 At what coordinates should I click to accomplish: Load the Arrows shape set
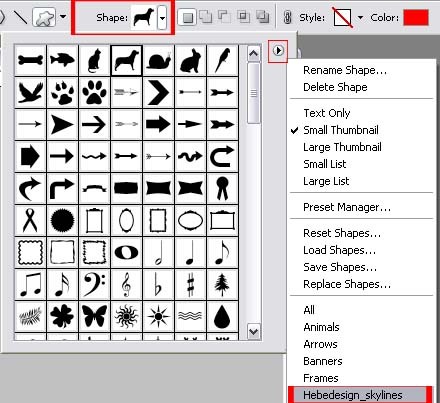320,344
